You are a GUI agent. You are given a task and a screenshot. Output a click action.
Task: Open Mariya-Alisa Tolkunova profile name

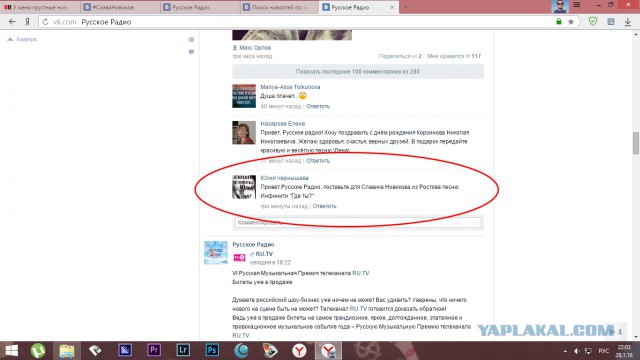pos(290,87)
